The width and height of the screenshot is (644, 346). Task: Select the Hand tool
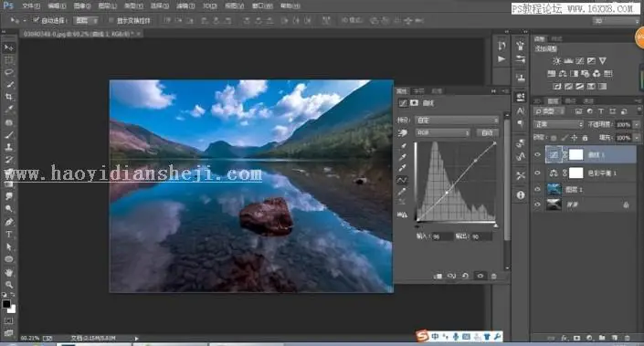(x=8, y=272)
